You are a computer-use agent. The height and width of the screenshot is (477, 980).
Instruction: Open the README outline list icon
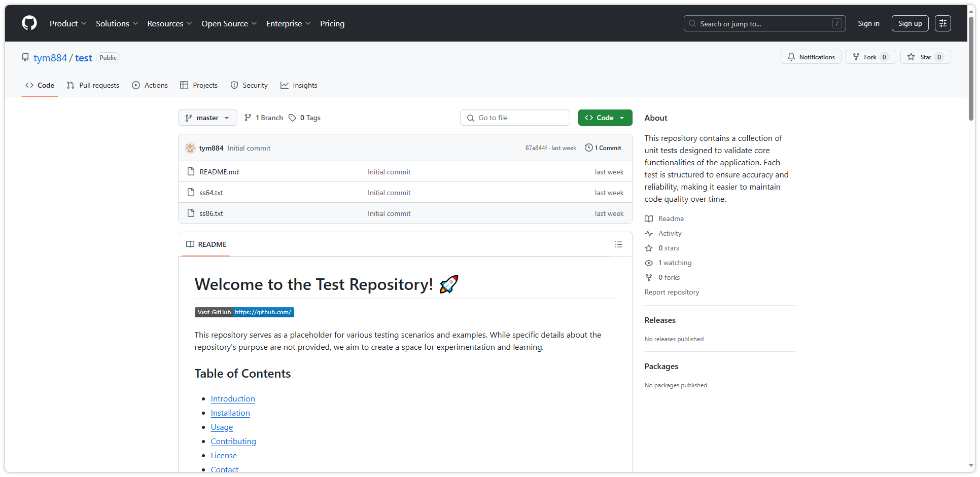pyautogui.click(x=618, y=244)
